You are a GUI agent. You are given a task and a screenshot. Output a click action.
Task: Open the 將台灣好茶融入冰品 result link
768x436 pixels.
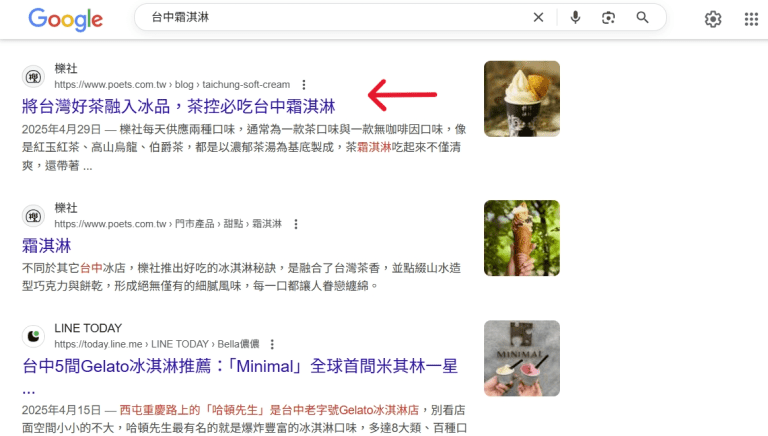click(178, 106)
